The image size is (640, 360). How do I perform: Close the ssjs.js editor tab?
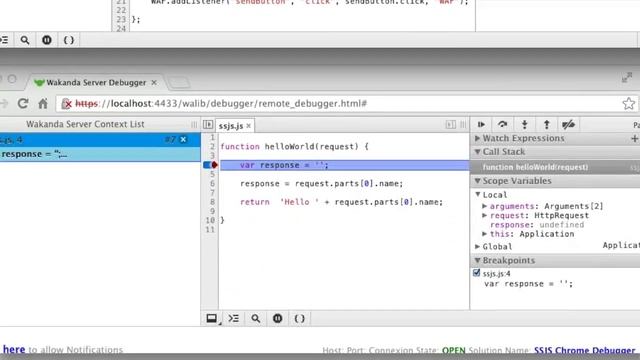249,126
